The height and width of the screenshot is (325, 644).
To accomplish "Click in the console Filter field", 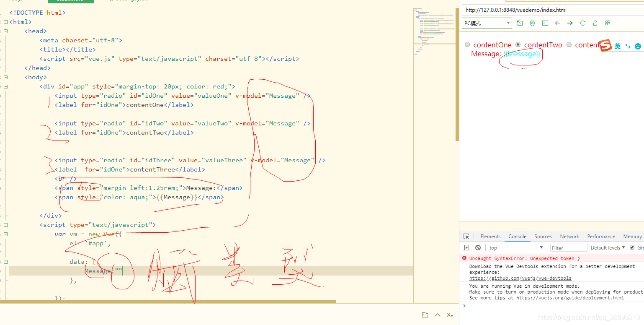I will point(569,248).
